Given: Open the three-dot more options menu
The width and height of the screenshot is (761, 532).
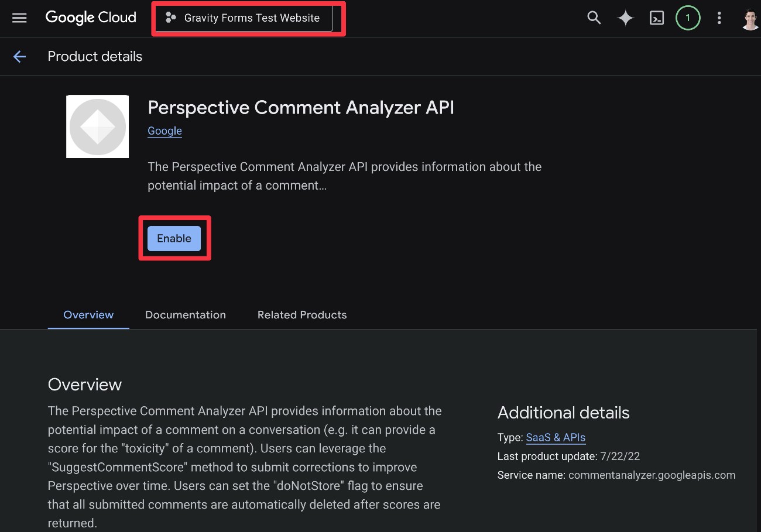Looking at the screenshot, I should (719, 18).
